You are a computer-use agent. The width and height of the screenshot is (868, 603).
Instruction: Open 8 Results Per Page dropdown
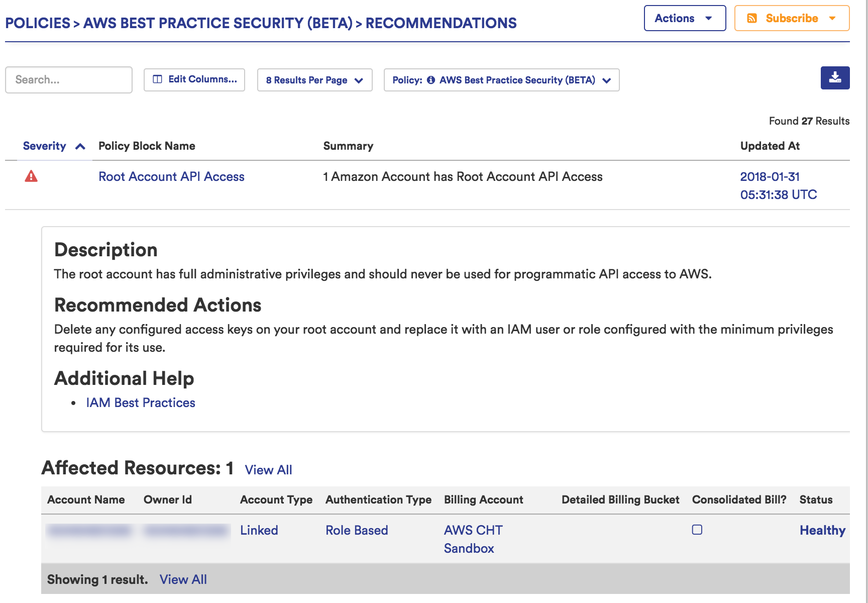point(314,80)
